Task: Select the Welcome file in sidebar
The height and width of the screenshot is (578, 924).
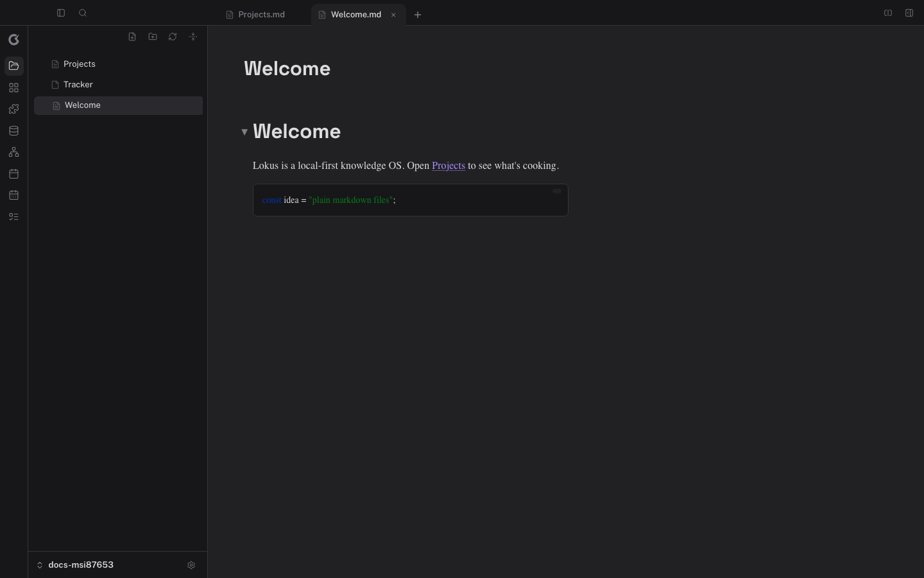Action: coord(118,105)
